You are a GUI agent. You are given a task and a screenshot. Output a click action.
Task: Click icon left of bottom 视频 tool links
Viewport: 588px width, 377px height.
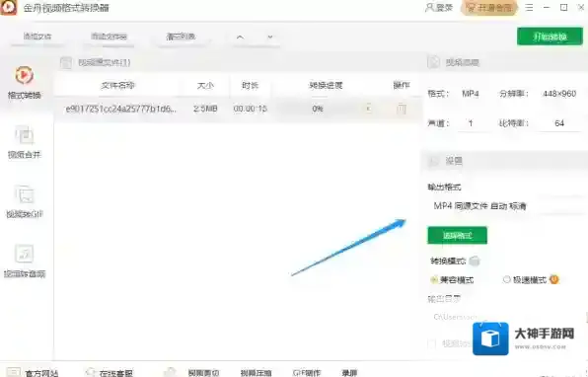tap(170, 372)
